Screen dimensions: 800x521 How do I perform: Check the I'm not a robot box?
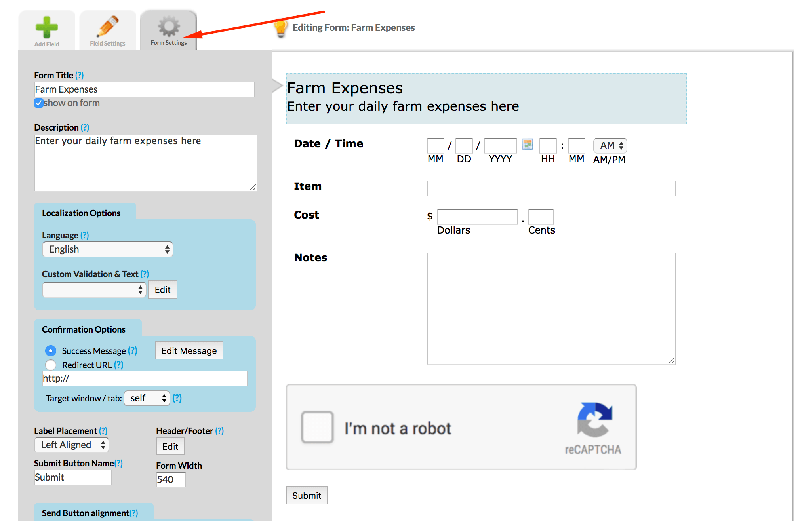pos(317,427)
